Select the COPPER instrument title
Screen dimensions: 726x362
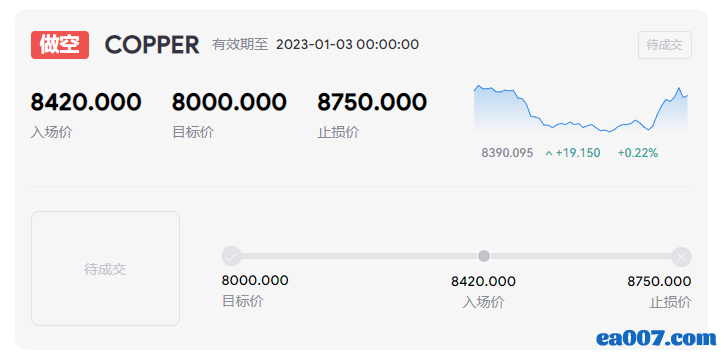point(152,45)
